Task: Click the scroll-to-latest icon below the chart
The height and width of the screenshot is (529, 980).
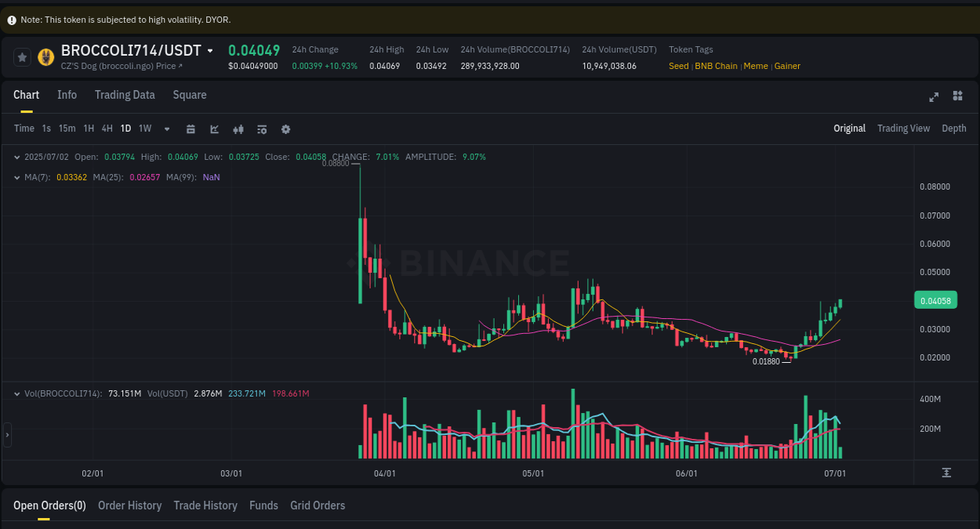Action: 947,472
